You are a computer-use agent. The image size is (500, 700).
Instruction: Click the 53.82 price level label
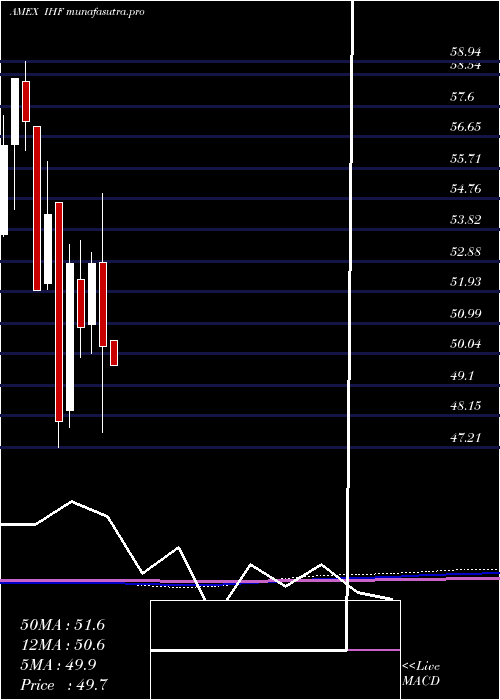point(465,220)
